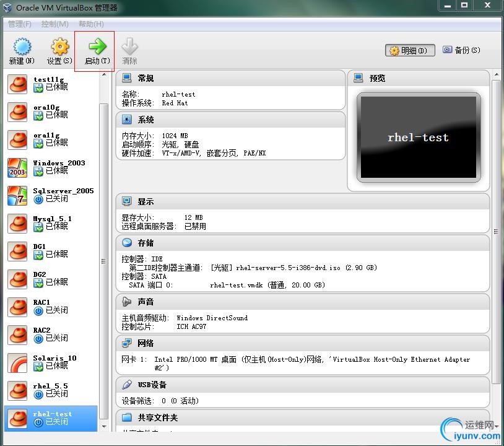Open the 显示 section heading link
The image size is (504, 446).
click(146, 201)
